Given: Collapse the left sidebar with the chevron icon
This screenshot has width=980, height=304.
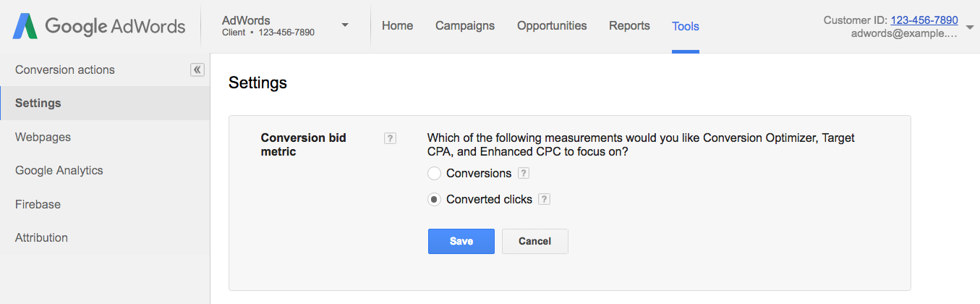Looking at the screenshot, I should (197, 69).
